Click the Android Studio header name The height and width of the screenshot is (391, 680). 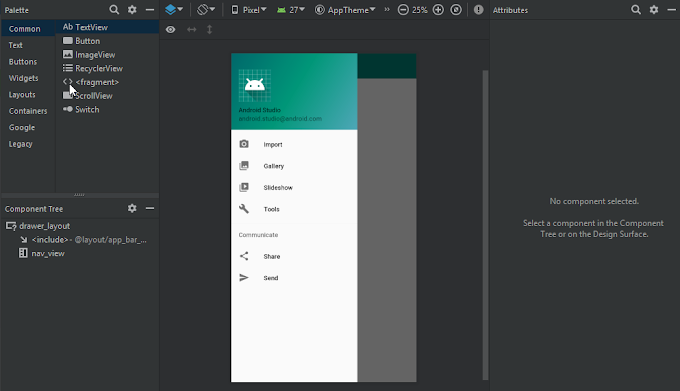click(259, 110)
